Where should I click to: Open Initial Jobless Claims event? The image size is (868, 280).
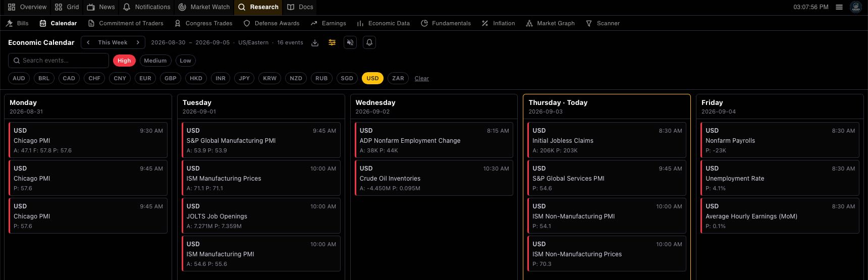[607, 140]
